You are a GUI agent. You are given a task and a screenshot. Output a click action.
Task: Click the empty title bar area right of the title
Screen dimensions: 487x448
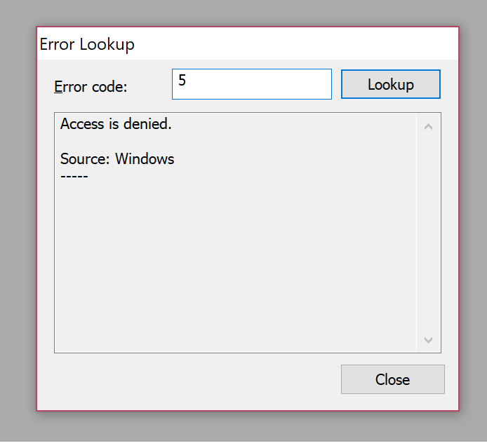tap(295, 44)
